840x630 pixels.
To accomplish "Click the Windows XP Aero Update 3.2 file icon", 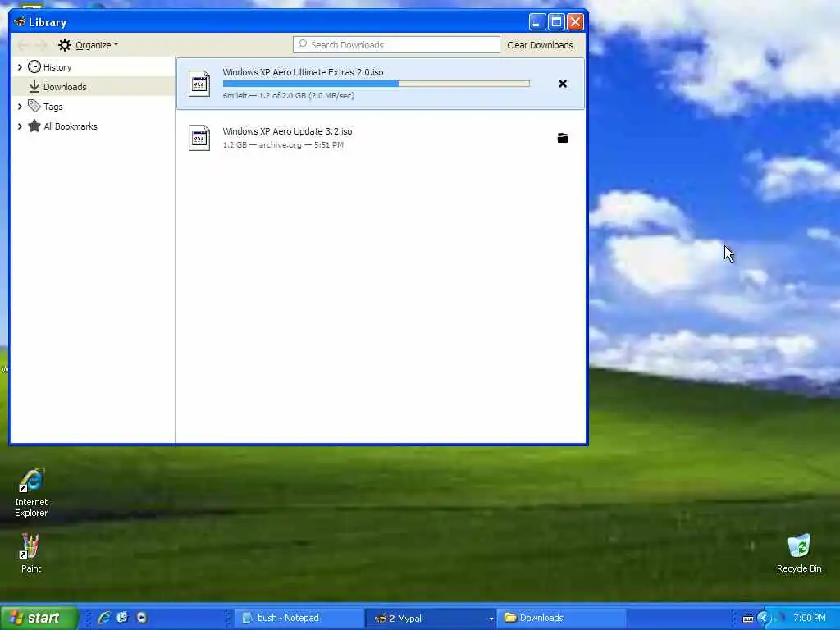I will (x=199, y=138).
